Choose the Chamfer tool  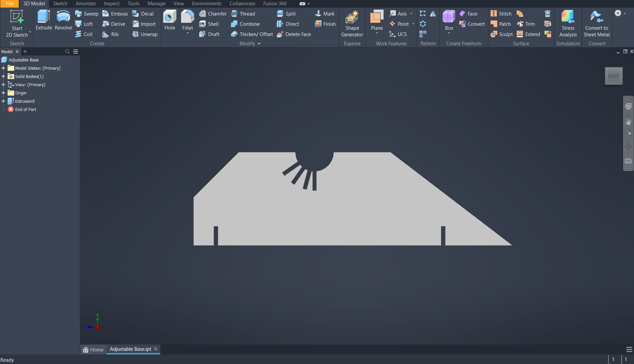213,14
